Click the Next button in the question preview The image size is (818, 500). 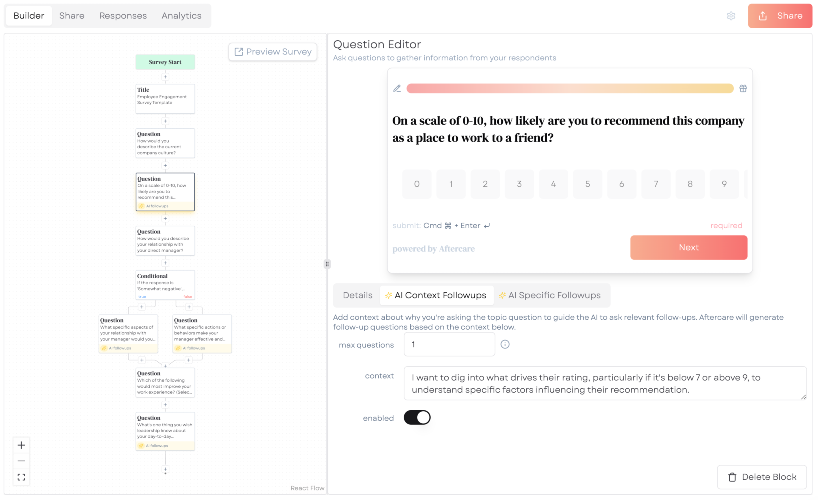tap(689, 247)
